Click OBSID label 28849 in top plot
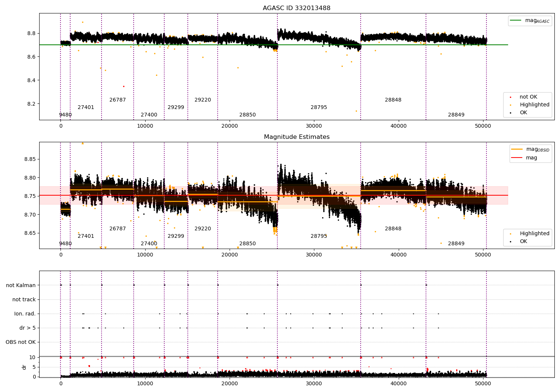The image size is (560, 392). tap(456, 115)
